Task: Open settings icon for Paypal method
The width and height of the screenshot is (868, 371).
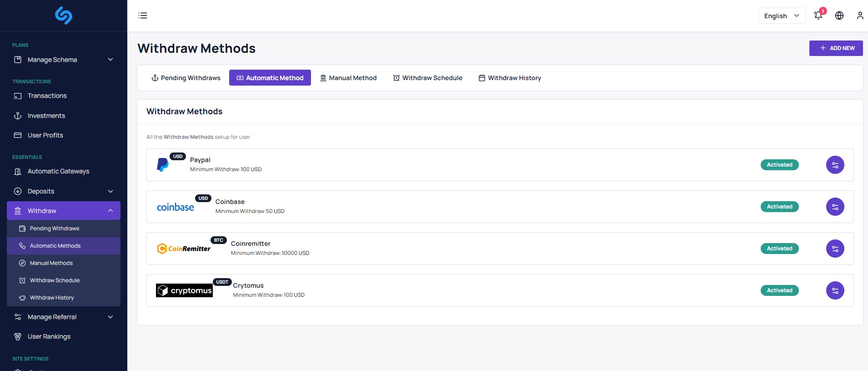Action: coord(835,165)
